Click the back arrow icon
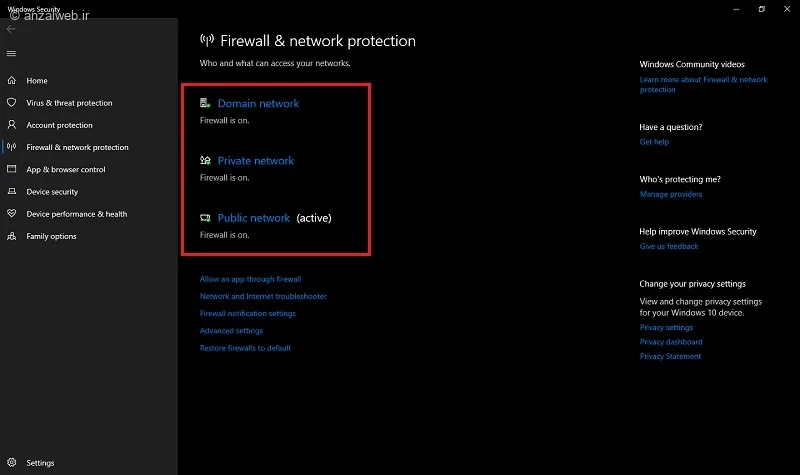 [x=11, y=30]
